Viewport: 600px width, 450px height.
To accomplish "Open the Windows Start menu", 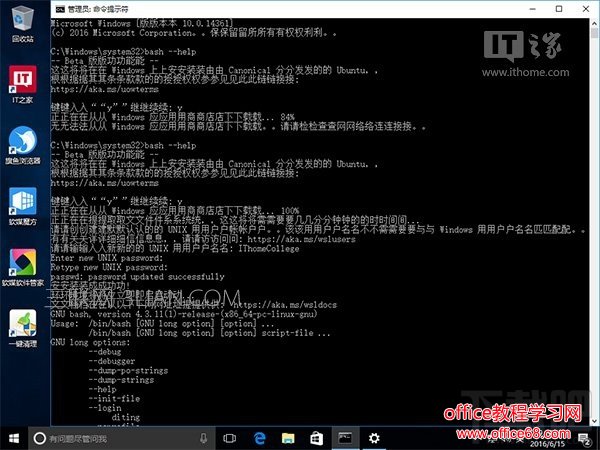I will (14, 438).
